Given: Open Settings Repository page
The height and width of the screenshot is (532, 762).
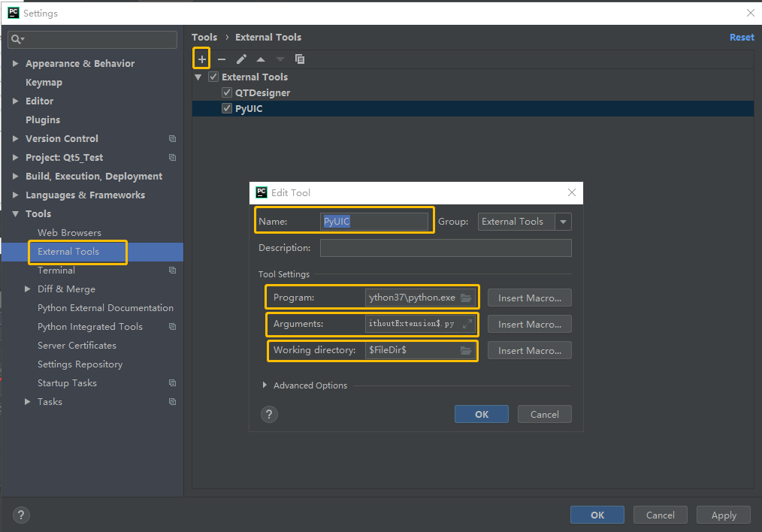Looking at the screenshot, I should [x=80, y=364].
